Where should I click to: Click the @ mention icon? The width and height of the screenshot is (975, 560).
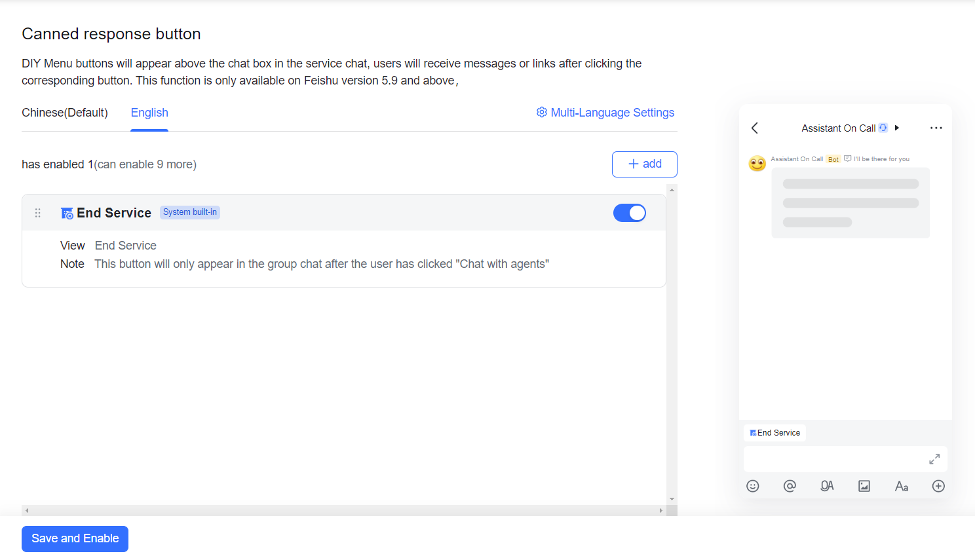[x=790, y=486]
